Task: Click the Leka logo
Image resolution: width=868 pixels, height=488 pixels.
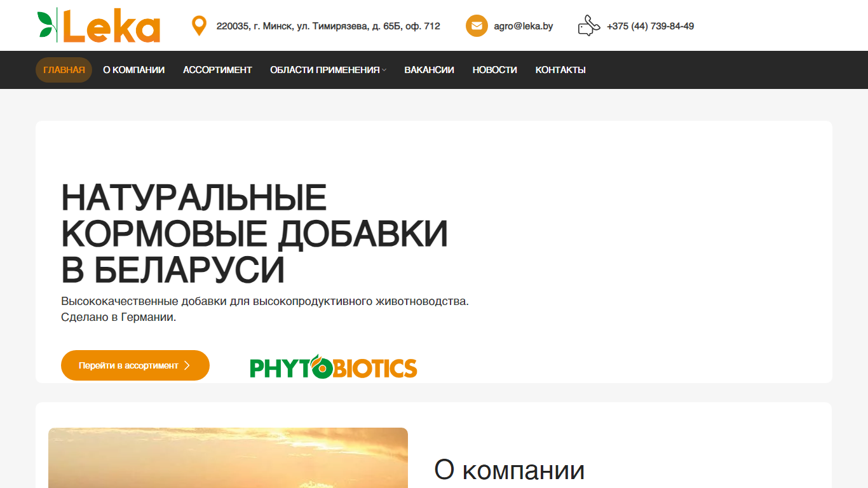Action: tap(98, 25)
